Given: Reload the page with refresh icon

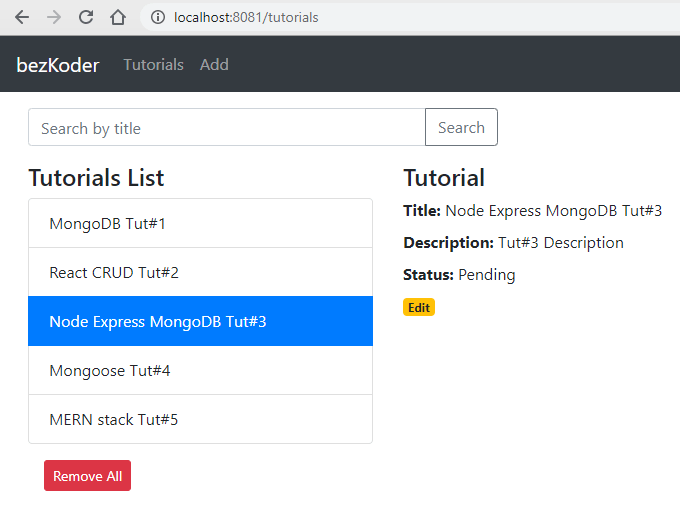Looking at the screenshot, I should [x=86, y=17].
